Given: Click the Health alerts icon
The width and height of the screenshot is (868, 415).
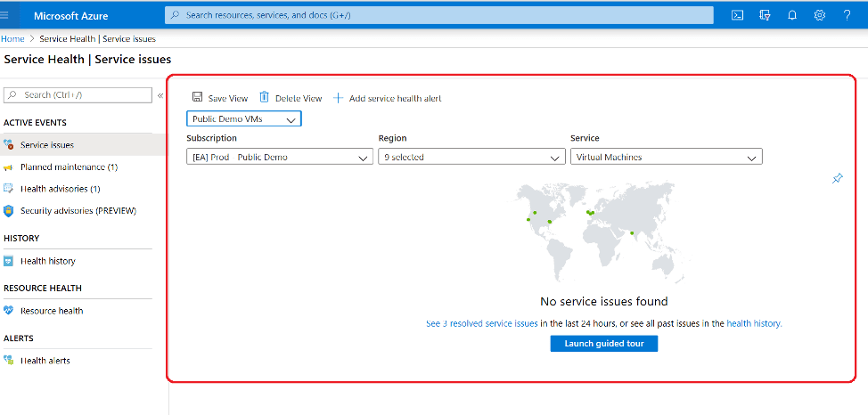Looking at the screenshot, I should 8,360.
